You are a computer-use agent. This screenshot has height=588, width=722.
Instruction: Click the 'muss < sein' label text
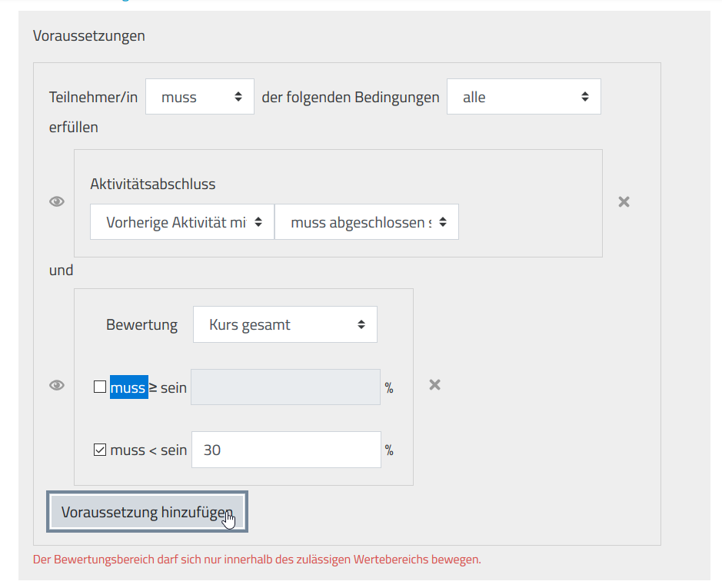[x=148, y=450]
